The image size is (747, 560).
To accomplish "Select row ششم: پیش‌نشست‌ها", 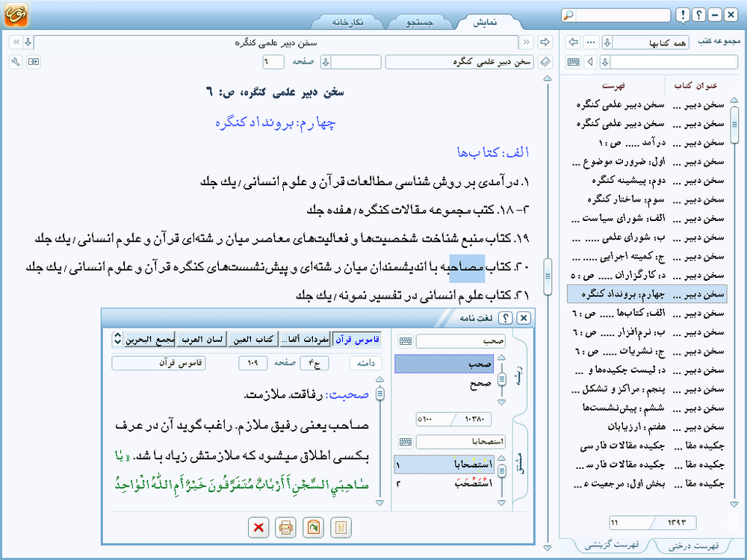I will tap(647, 408).
